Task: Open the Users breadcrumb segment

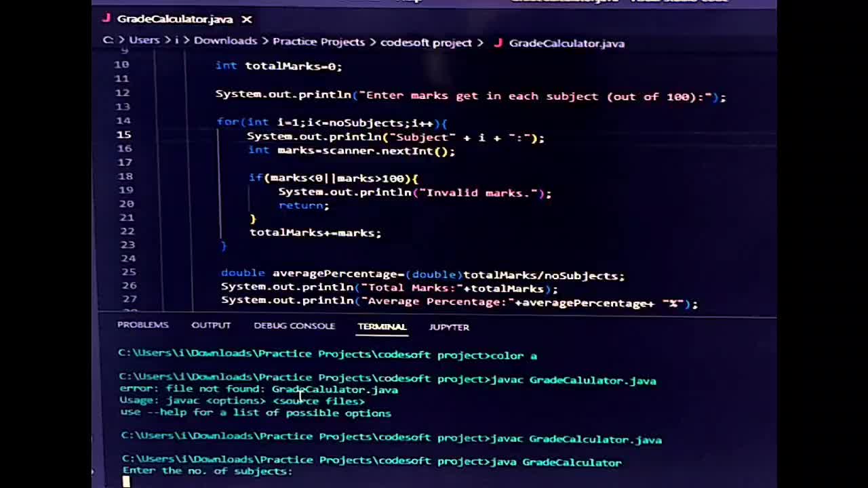Action: [x=144, y=40]
